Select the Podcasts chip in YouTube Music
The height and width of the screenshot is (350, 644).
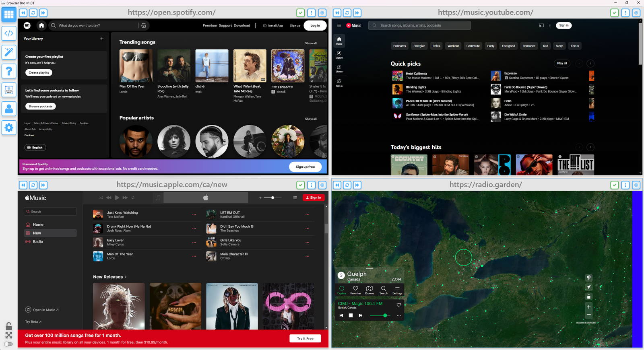pos(400,46)
